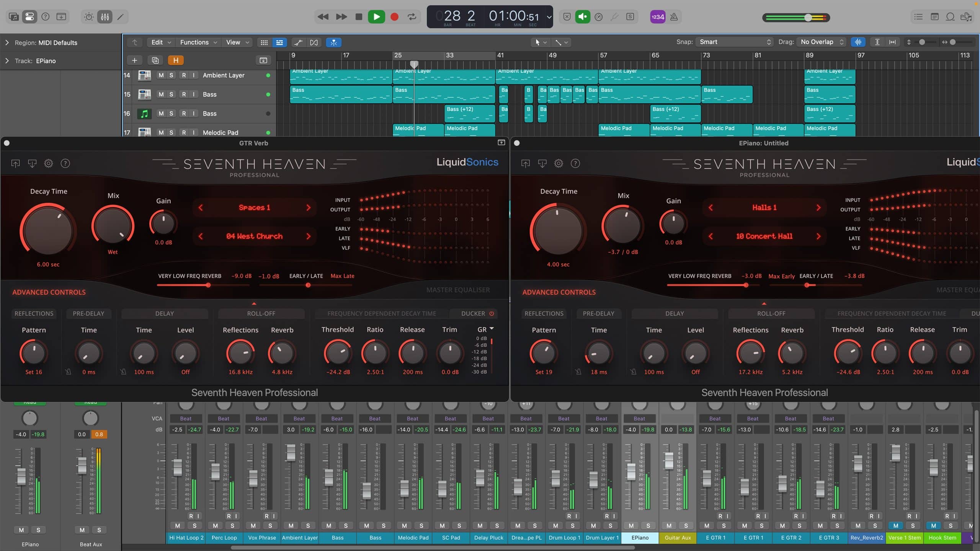Viewport: 980px width, 551px height.
Task: Toggle Cycle mode in the transport
Action: tap(412, 17)
